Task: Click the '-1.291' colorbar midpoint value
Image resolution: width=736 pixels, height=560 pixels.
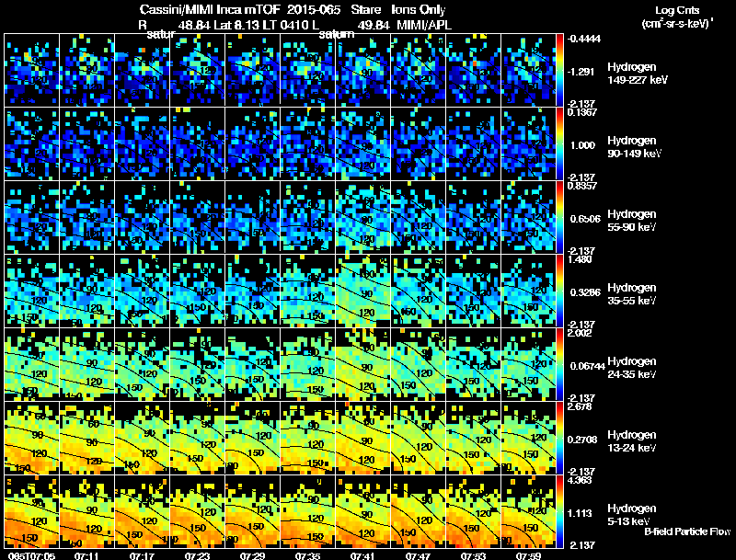Action: [x=581, y=72]
